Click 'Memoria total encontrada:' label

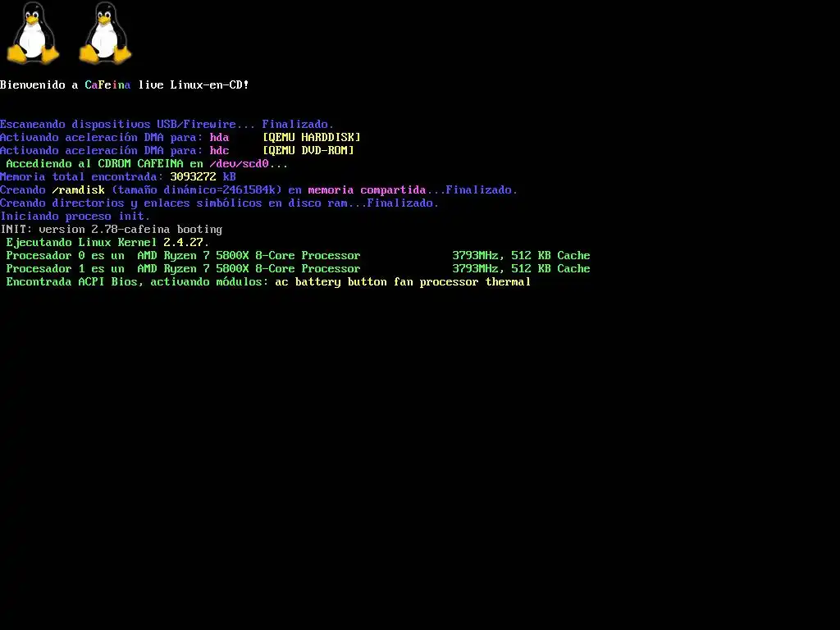(x=81, y=177)
